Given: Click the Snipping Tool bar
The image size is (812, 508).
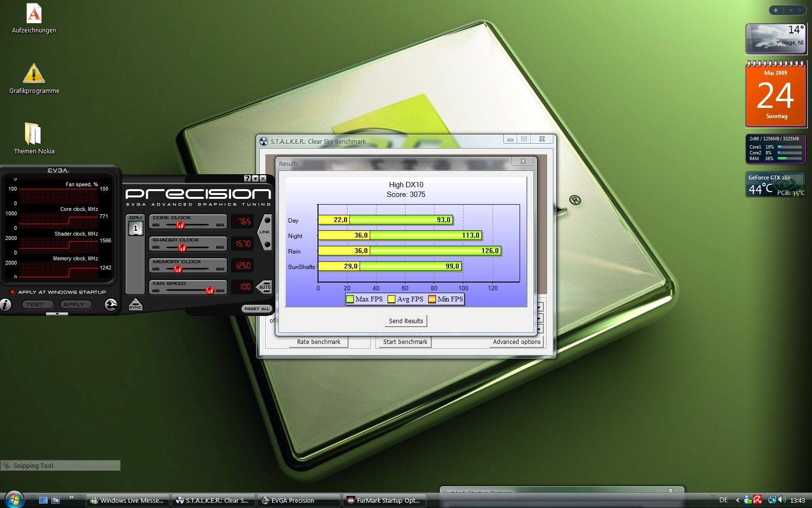Looking at the screenshot, I should click(x=60, y=465).
